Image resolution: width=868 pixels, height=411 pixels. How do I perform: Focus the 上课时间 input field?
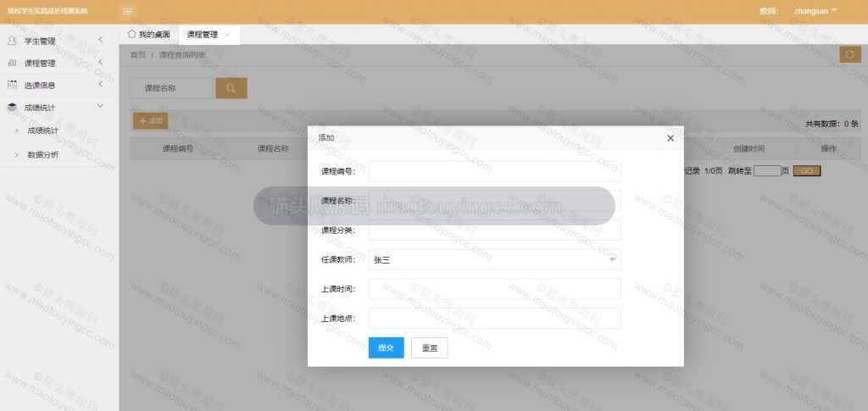click(494, 289)
